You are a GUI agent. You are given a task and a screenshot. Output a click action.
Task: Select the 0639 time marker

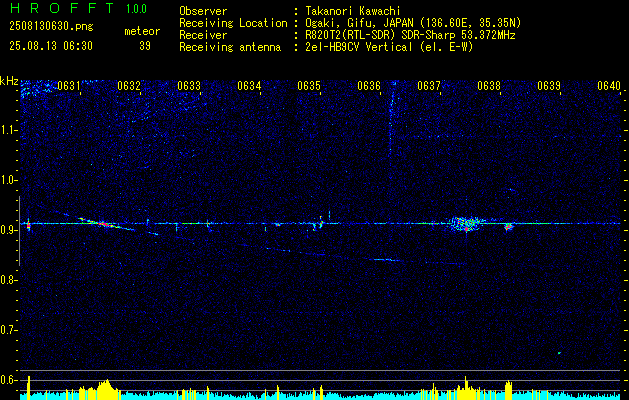(549, 85)
